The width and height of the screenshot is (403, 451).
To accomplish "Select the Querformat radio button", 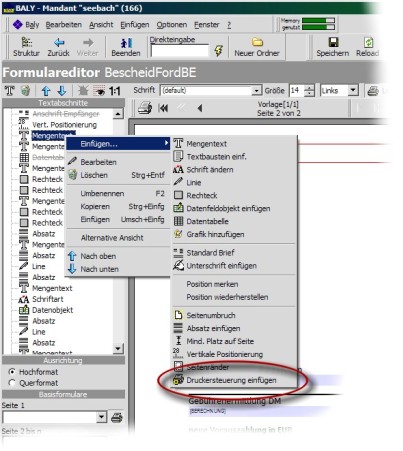I will (12, 383).
